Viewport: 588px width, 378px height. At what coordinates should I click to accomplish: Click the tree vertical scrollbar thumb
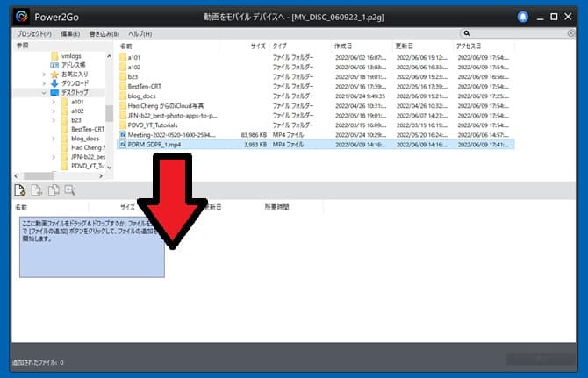point(109,113)
